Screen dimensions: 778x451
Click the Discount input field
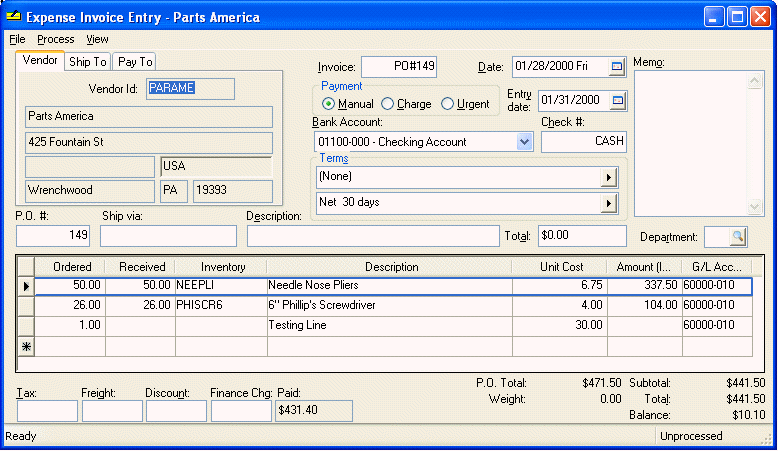pos(176,411)
